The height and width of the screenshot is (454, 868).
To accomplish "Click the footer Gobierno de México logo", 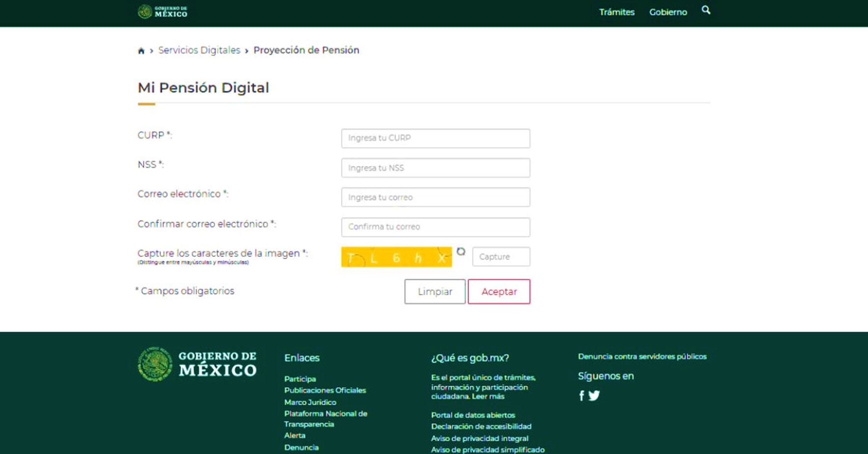I will pyautogui.click(x=197, y=365).
